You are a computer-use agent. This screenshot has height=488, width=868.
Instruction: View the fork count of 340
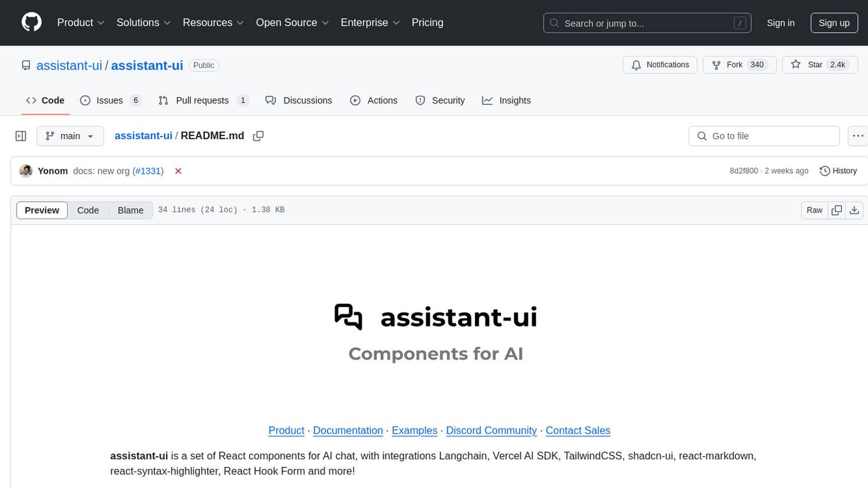coord(757,65)
